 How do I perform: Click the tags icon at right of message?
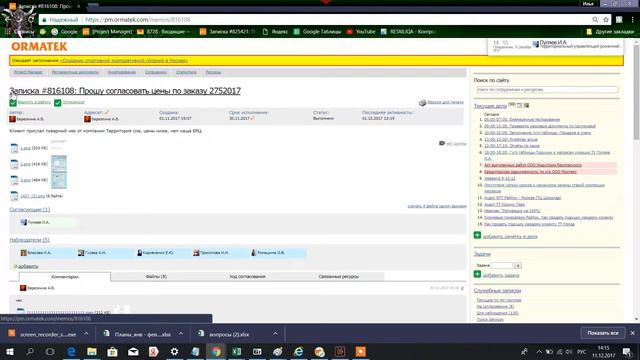(442, 143)
